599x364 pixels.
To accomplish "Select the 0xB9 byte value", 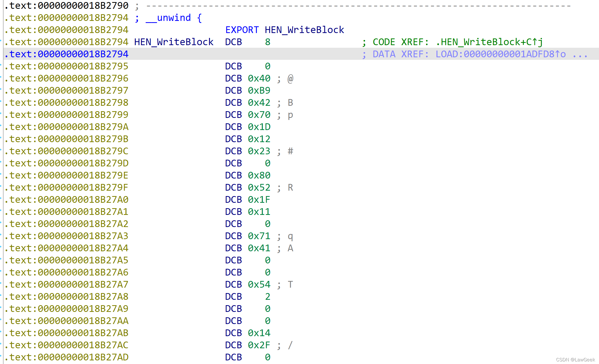I will click(259, 91).
